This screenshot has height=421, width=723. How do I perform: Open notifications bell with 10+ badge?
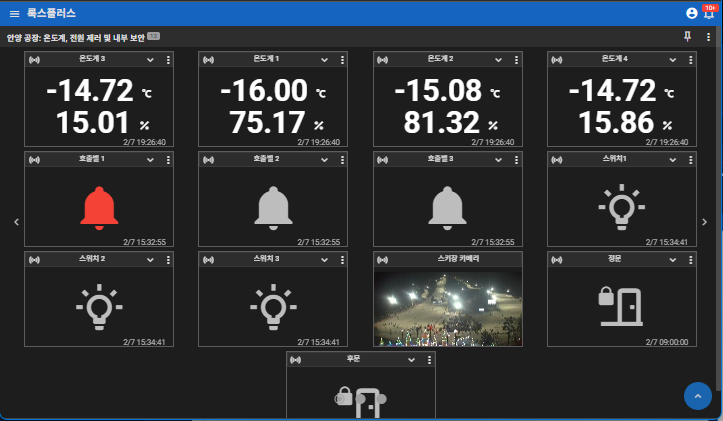[709, 13]
